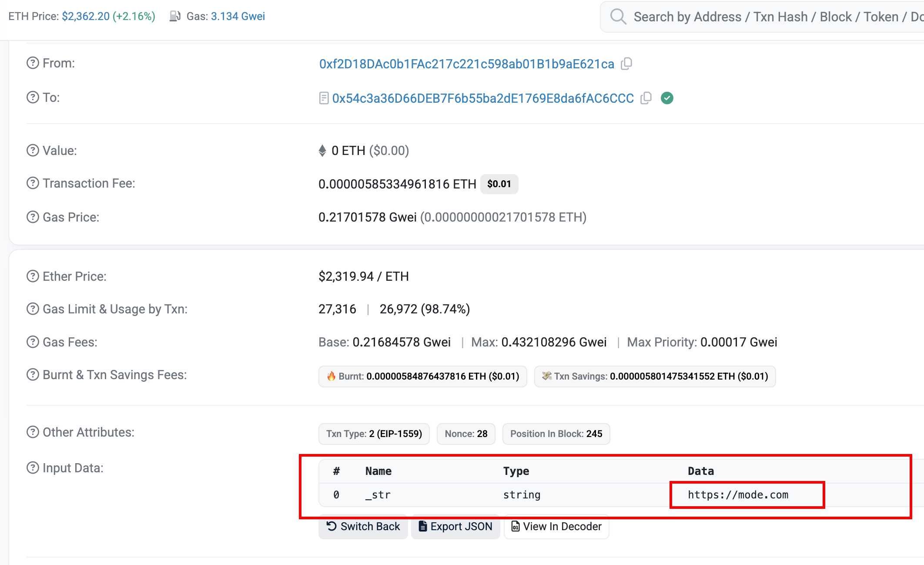
Task: Click Export JSON button
Action: (x=455, y=527)
